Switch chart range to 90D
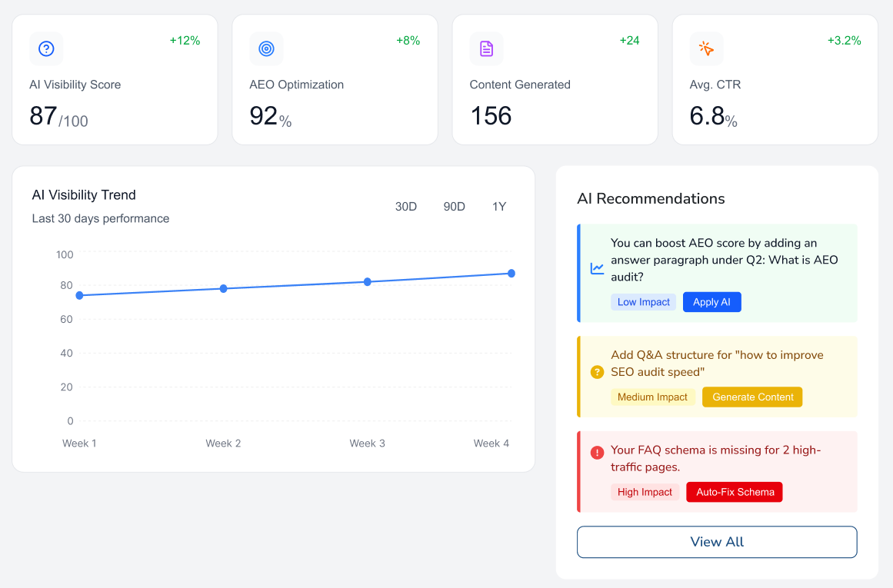The height and width of the screenshot is (588, 893). [x=454, y=207]
